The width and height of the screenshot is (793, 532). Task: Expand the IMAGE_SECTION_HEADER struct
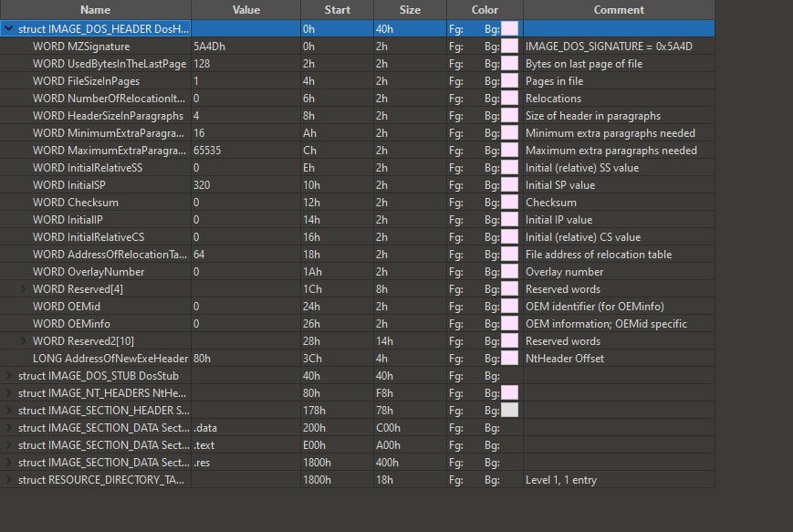pyautogui.click(x=8, y=410)
